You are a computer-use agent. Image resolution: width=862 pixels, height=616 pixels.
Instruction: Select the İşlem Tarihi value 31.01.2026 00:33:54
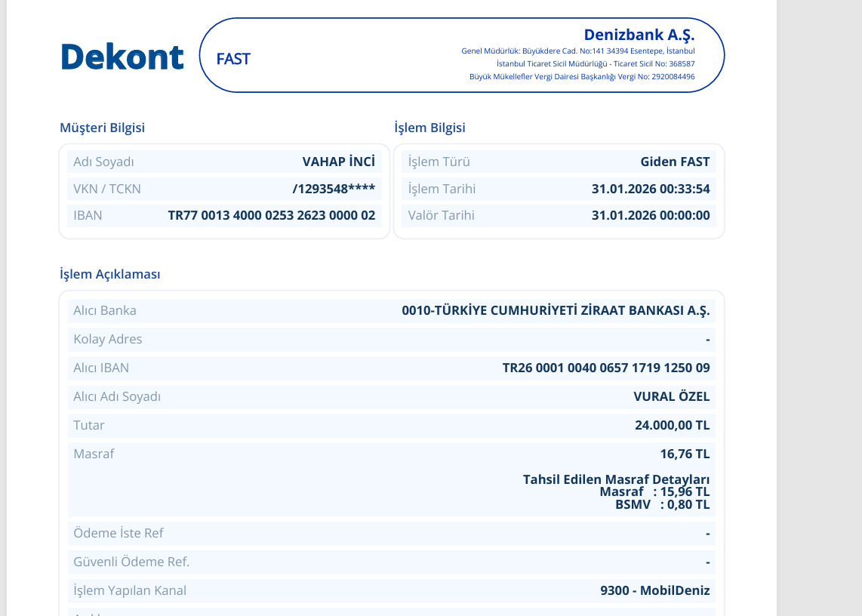point(651,189)
